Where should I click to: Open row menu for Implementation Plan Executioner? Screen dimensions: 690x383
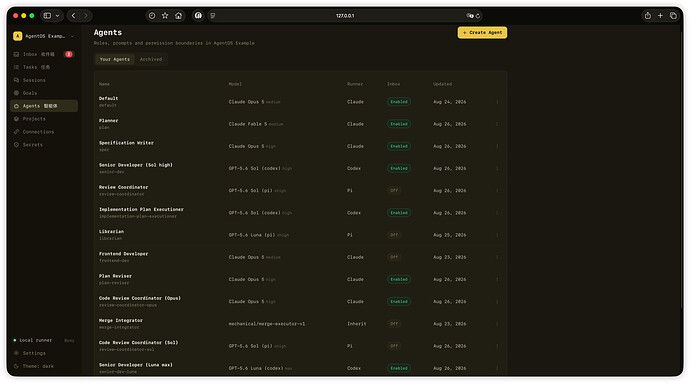(x=497, y=213)
